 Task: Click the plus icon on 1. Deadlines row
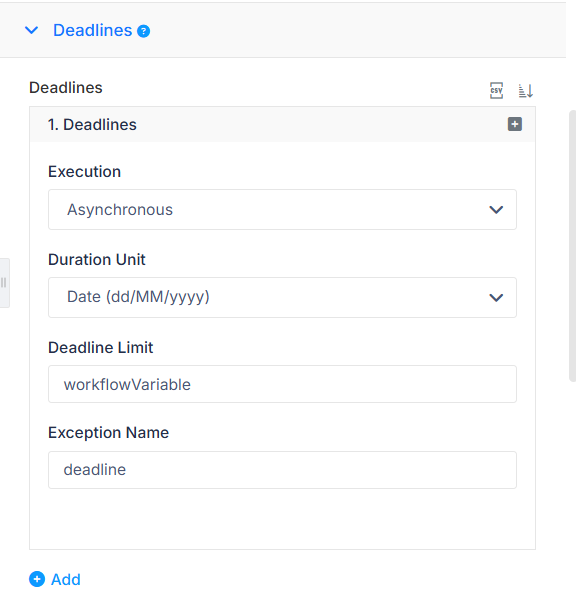pos(515,124)
